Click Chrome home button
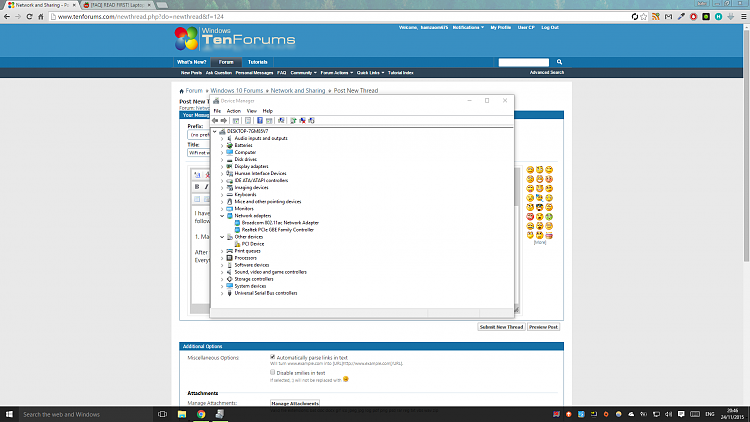This screenshot has width=750, height=422. pyautogui.click(x=41, y=16)
